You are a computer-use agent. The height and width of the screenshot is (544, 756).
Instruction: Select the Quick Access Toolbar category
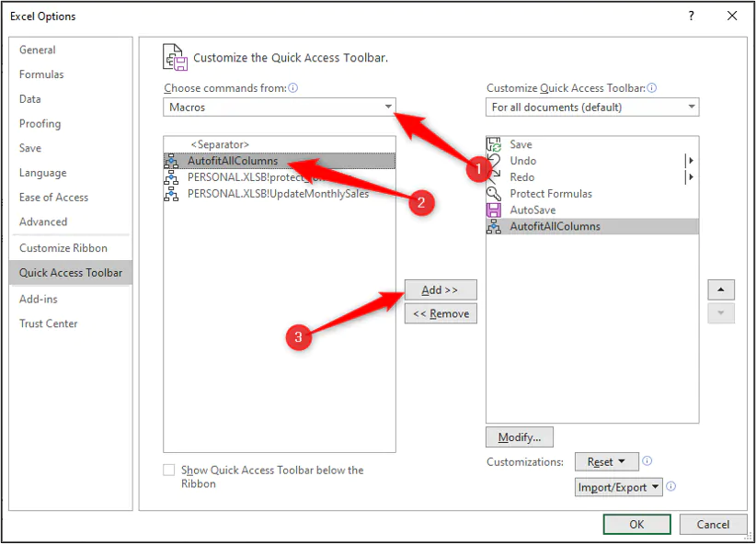pyautogui.click(x=71, y=273)
